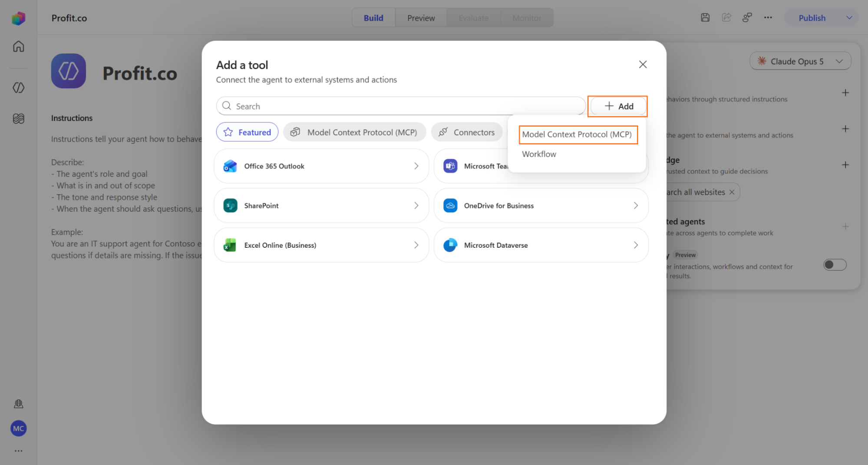868x465 pixels.
Task: Click the Office 365 Outlook icon
Action: point(230,166)
